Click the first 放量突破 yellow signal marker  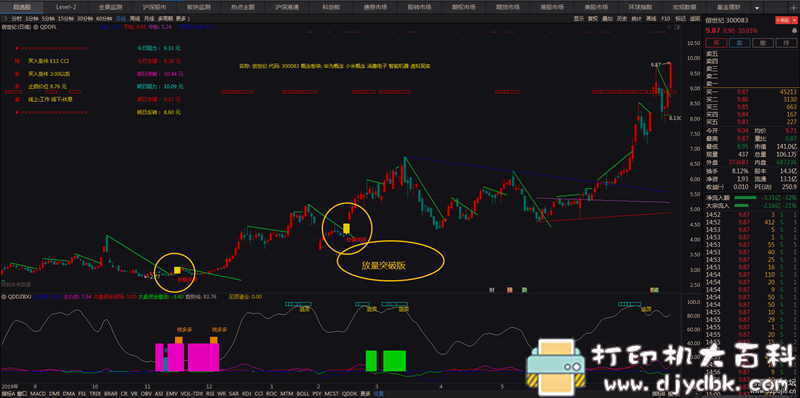(177, 270)
